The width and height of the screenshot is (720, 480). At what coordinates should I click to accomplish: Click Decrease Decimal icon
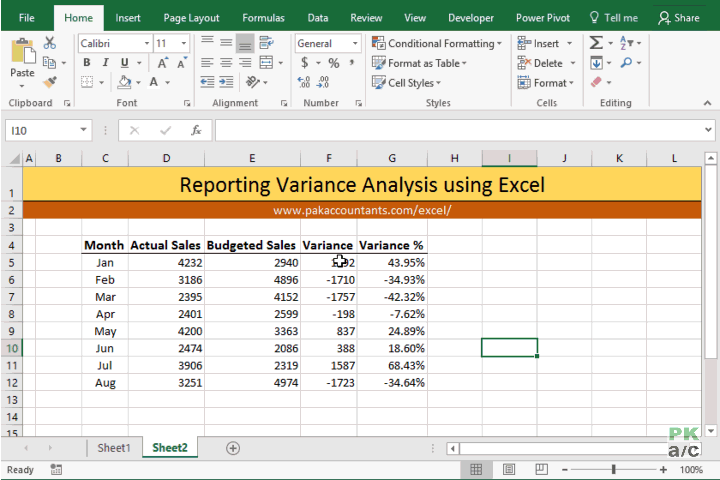click(323, 82)
